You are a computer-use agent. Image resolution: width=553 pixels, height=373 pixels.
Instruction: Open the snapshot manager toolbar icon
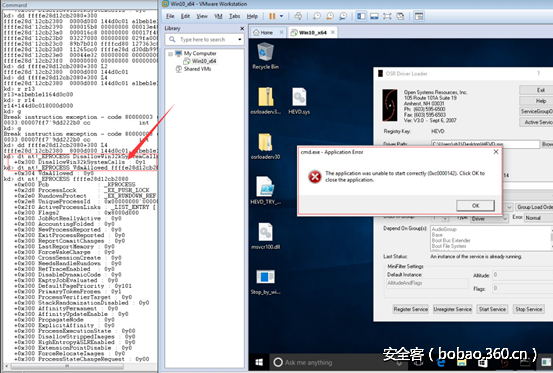(343, 16)
